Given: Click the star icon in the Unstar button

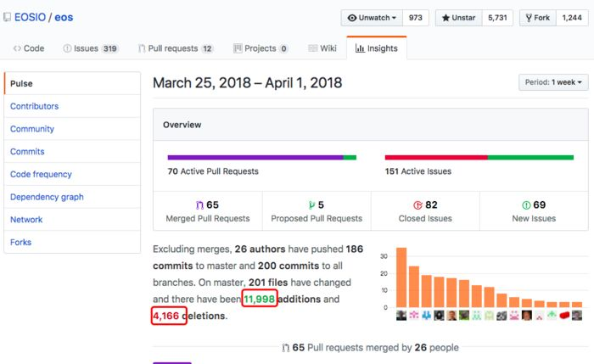Looking at the screenshot, I should point(445,18).
